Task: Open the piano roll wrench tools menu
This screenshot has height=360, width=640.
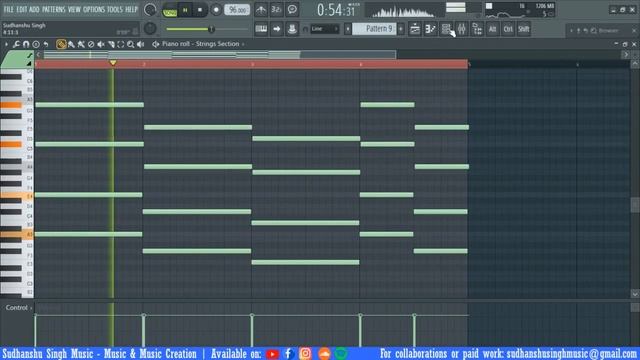Action: click(16, 44)
